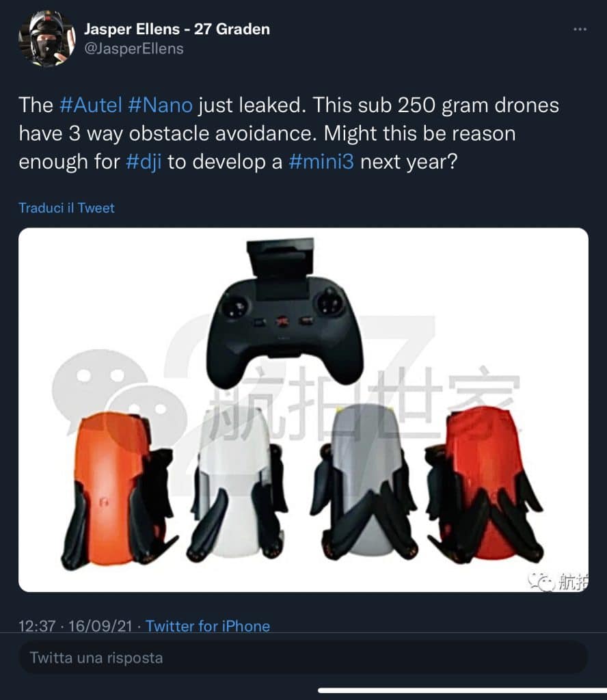
Task: Follow the #dji hashtag link
Action: (x=144, y=161)
